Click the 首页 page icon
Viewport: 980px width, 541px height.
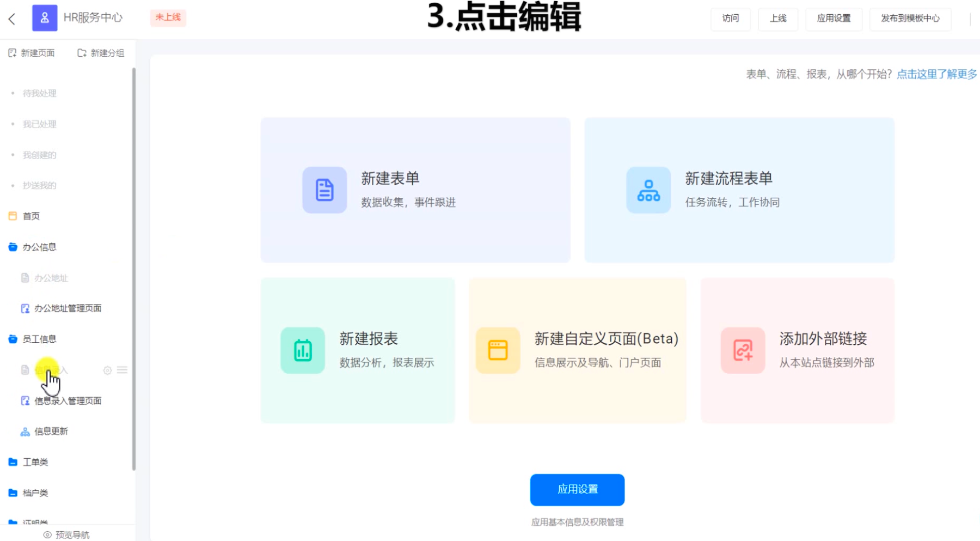tap(13, 216)
